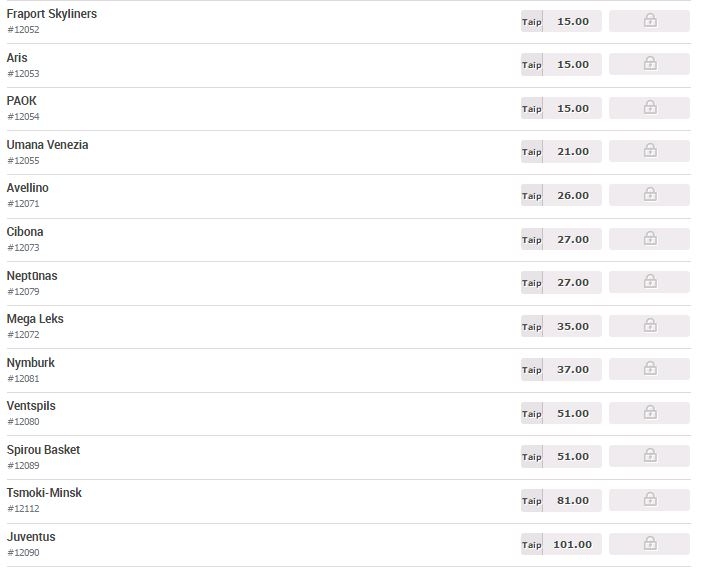The image size is (701, 572).
Task: Select Taip 101.00 odds for Juventus
Action: point(561,544)
